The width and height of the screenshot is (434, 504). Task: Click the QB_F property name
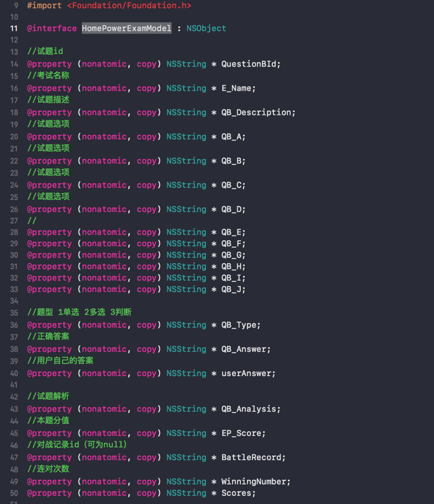pyautogui.click(x=231, y=244)
